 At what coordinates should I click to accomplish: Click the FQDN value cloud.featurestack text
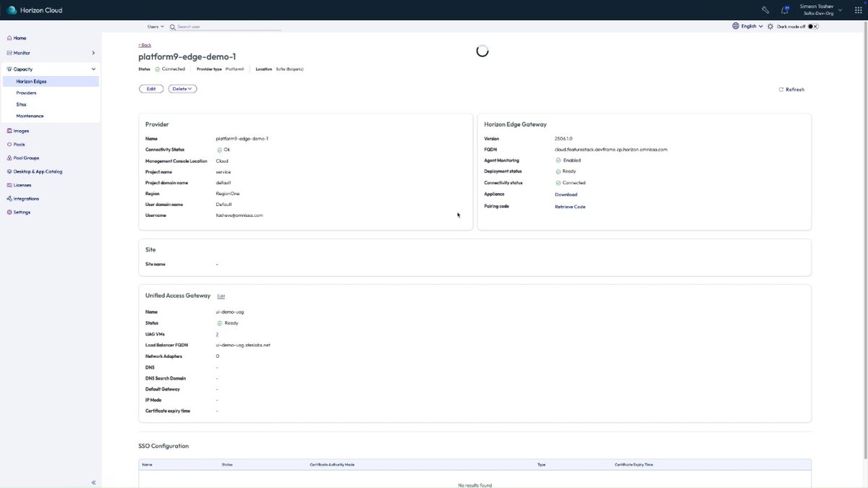pyautogui.click(x=611, y=150)
